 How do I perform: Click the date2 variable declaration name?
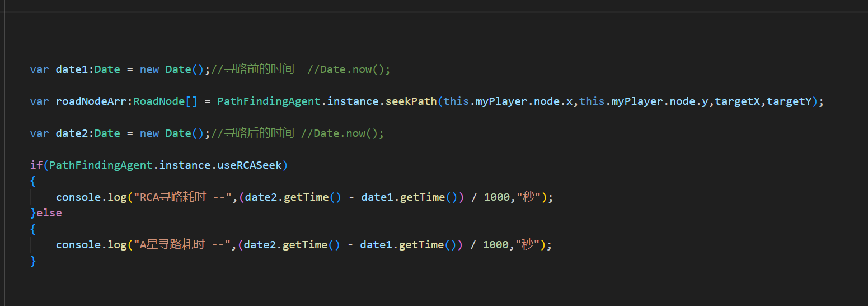[x=72, y=133]
